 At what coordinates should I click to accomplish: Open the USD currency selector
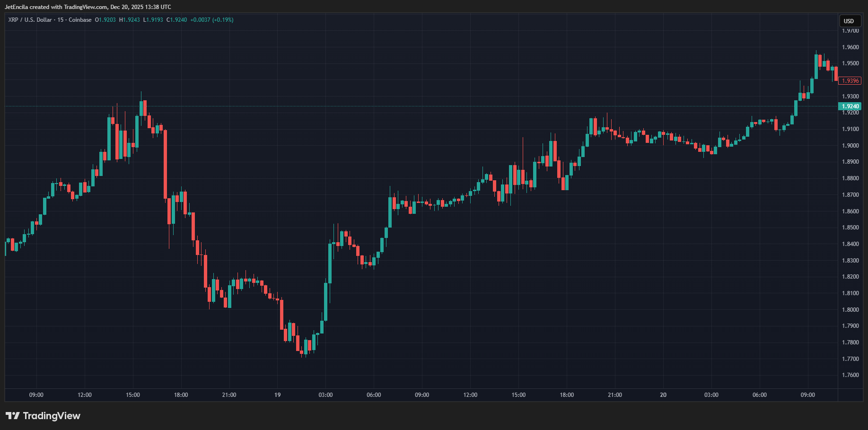[x=849, y=21]
